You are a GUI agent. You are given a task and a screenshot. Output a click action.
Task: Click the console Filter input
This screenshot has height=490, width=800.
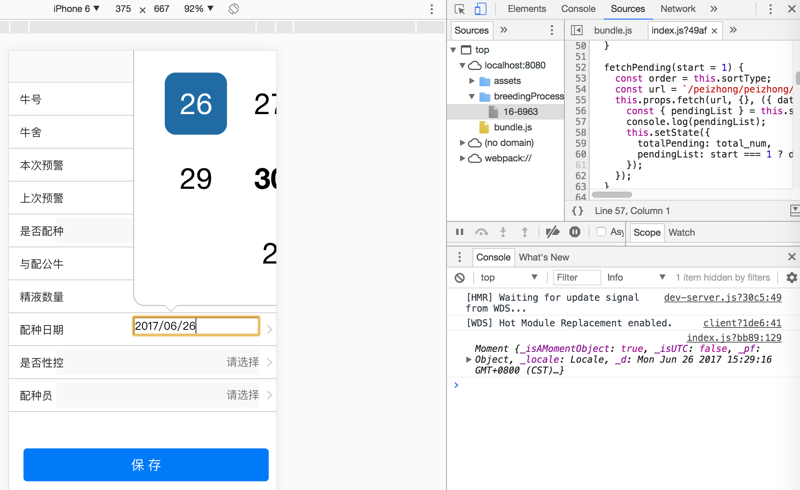[577, 277]
